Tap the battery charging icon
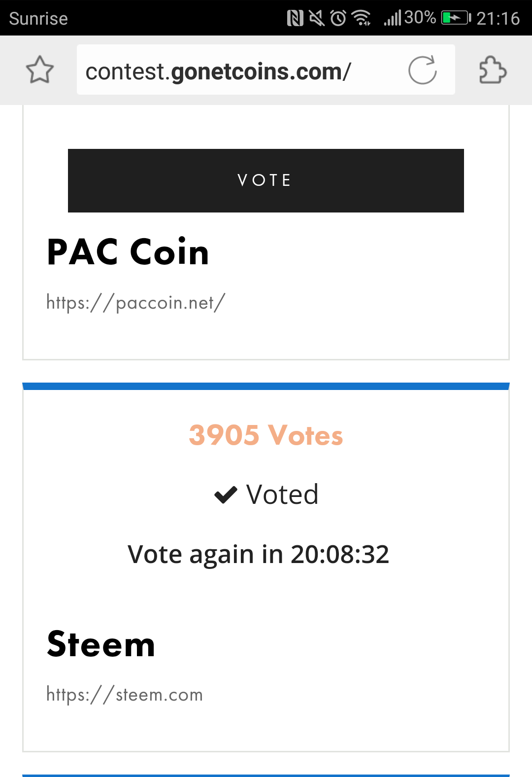Screen dimensions: 532x777 tap(456, 18)
